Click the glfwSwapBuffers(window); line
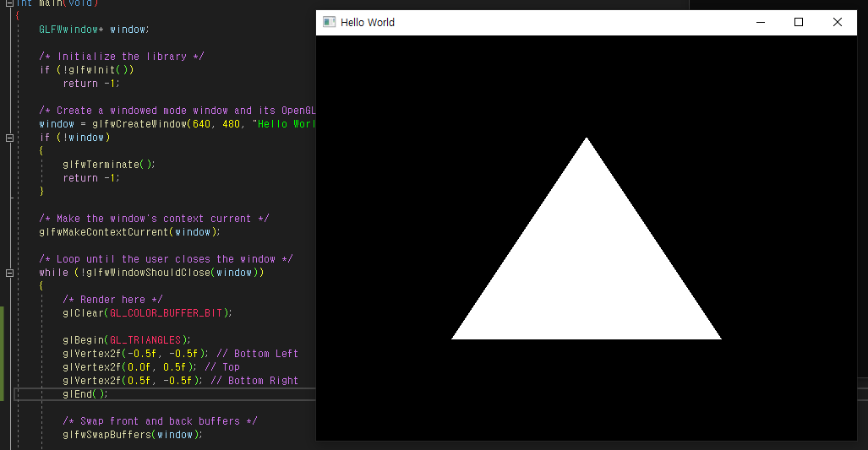The width and height of the screenshot is (868, 450). pyautogui.click(x=133, y=435)
